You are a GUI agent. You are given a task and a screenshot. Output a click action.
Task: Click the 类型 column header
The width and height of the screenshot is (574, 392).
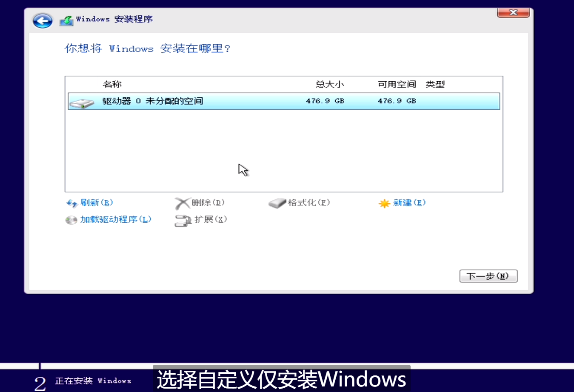[x=435, y=84]
